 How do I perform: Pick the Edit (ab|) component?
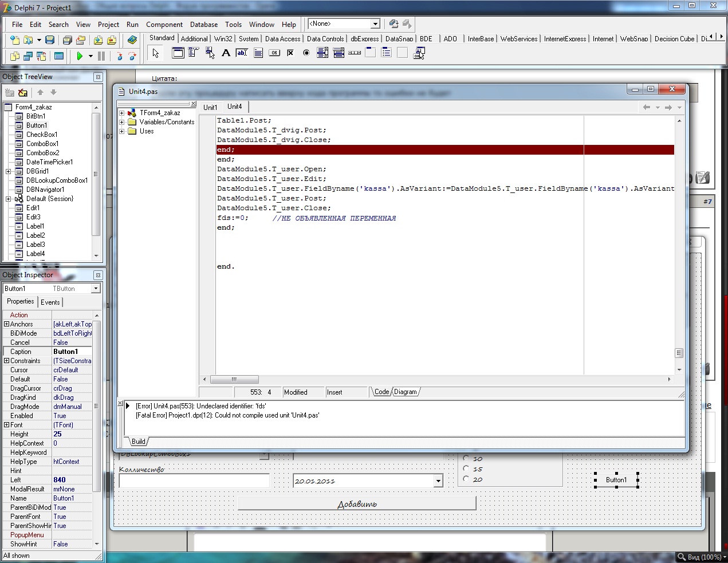tap(242, 53)
